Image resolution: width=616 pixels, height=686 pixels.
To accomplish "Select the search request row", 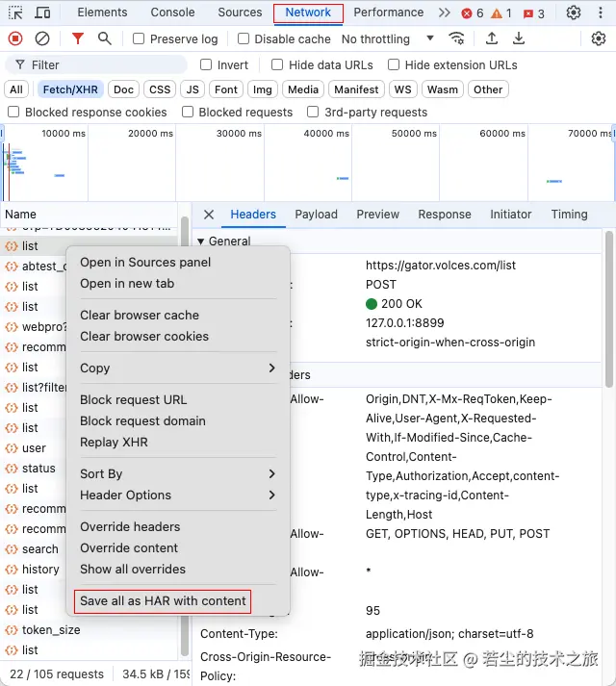I will click(x=35, y=549).
